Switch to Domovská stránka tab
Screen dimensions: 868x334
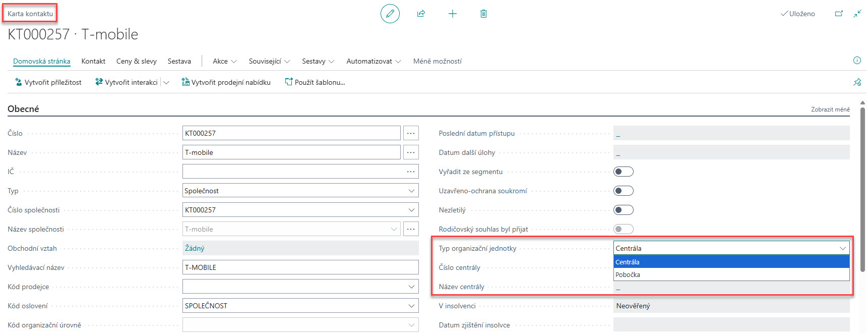pos(42,61)
